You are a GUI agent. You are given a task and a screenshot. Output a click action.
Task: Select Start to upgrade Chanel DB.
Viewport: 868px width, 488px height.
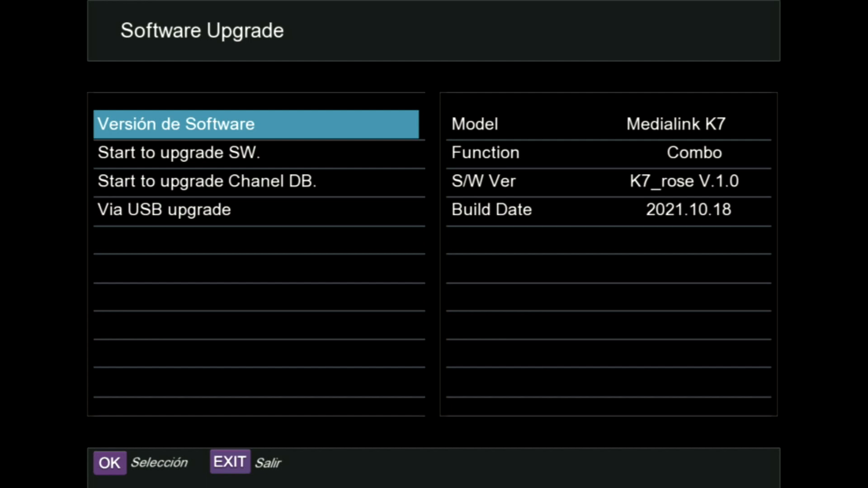pos(207,181)
